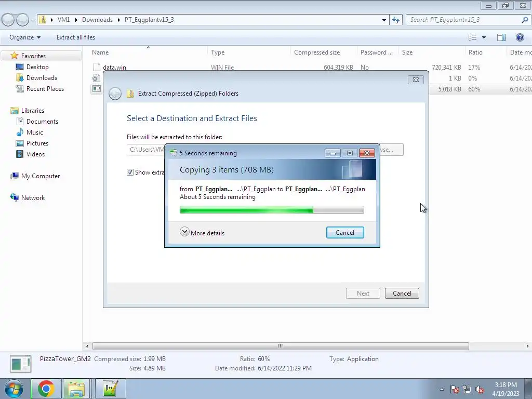Click Extract all files in toolbar

76,37
